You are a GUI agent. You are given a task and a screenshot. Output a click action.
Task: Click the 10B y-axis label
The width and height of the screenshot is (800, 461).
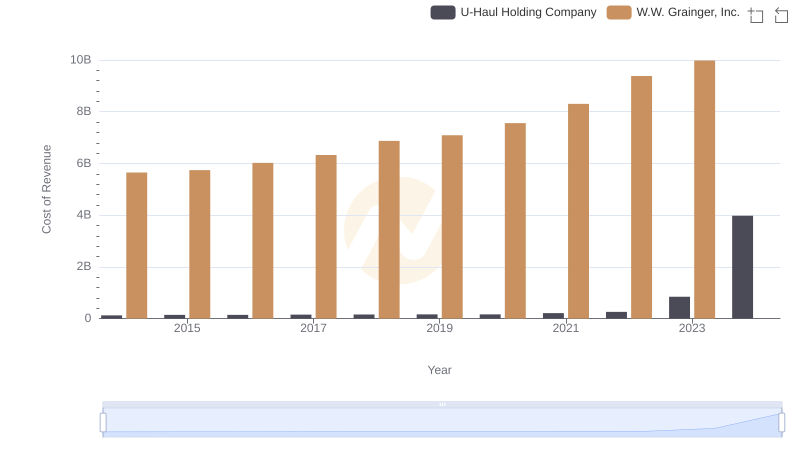[81, 60]
